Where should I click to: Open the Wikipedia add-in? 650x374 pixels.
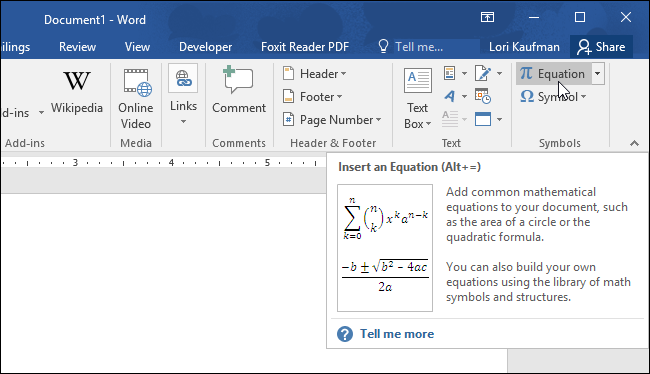click(77, 92)
